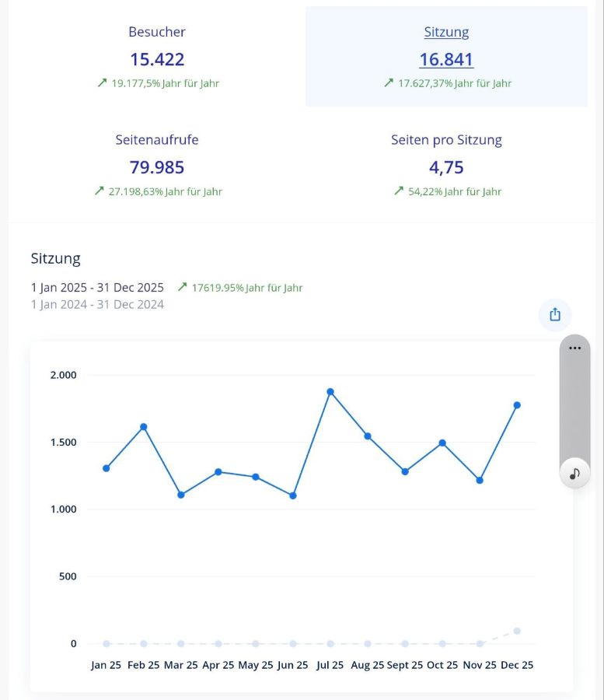
Task: Click the 1 Jan 2025 - 31 Dec 2025 date range
Action: pos(97,287)
